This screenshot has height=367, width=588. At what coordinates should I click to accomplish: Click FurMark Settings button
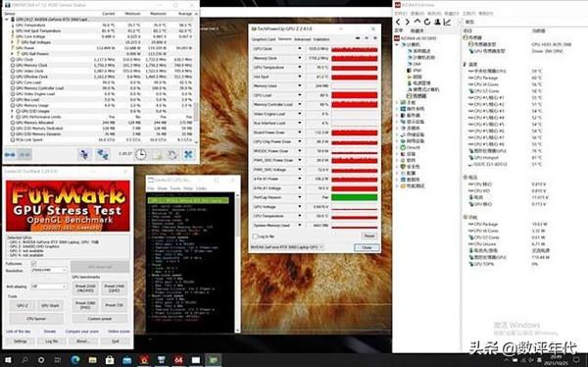(21, 341)
